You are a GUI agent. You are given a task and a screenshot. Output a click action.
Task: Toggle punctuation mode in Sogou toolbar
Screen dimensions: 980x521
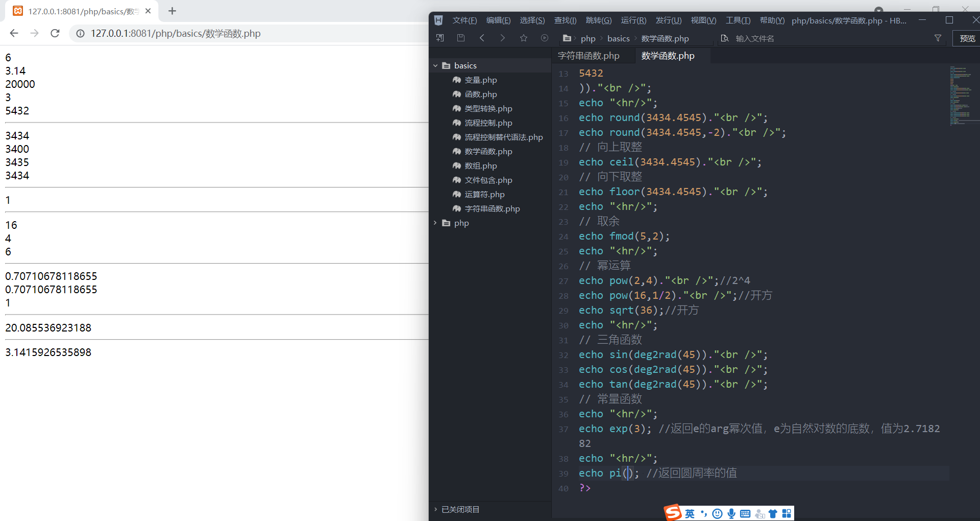coord(704,513)
